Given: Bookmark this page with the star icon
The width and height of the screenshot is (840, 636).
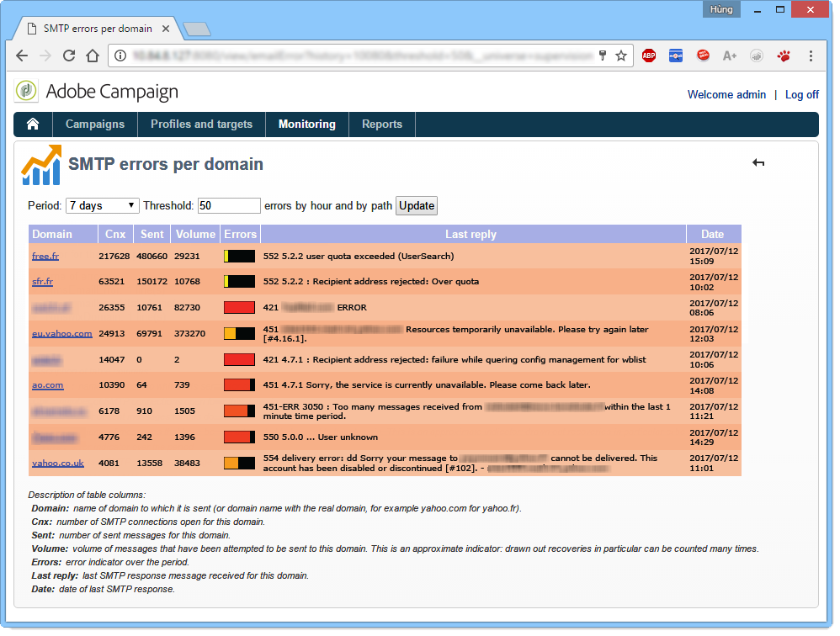Looking at the screenshot, I should click(x=621, y=56).
